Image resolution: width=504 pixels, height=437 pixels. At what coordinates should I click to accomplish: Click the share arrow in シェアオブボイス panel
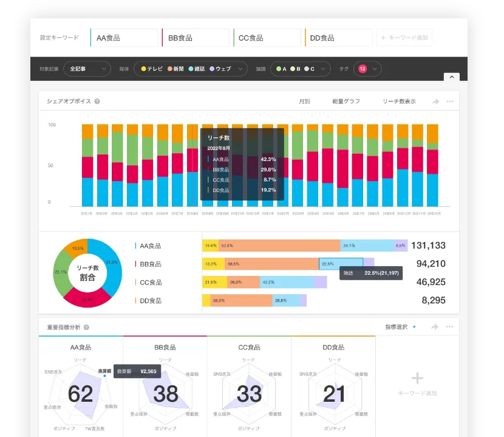click(x=435, y=102)
